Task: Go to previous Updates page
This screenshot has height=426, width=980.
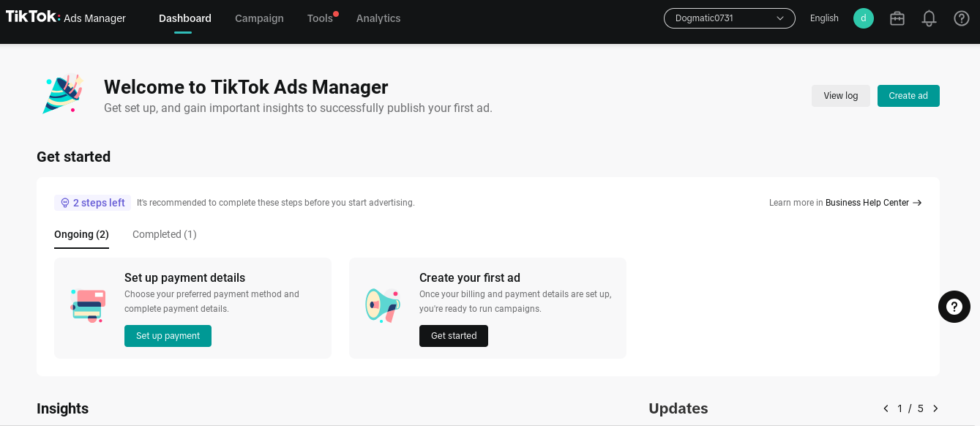Action: click(886, 408)
